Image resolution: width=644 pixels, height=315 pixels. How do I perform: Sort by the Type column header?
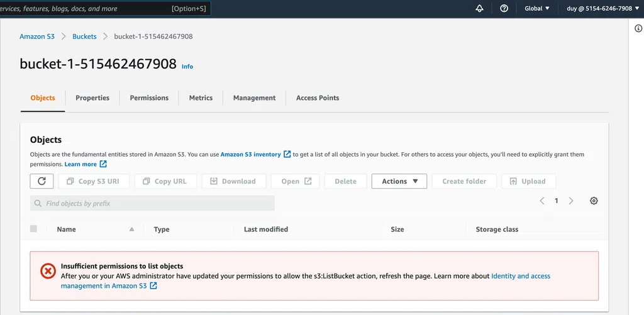click(162, 229)
